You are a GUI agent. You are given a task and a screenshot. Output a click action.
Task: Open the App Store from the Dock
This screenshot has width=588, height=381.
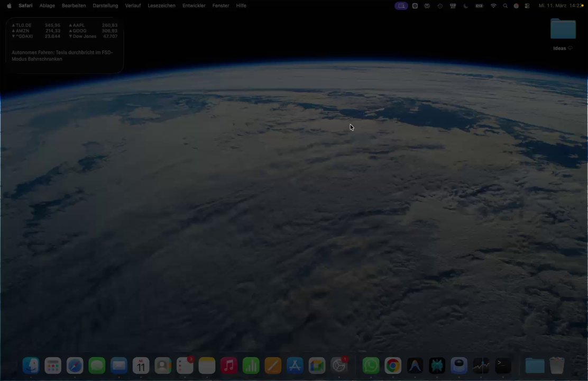point(295,366)
